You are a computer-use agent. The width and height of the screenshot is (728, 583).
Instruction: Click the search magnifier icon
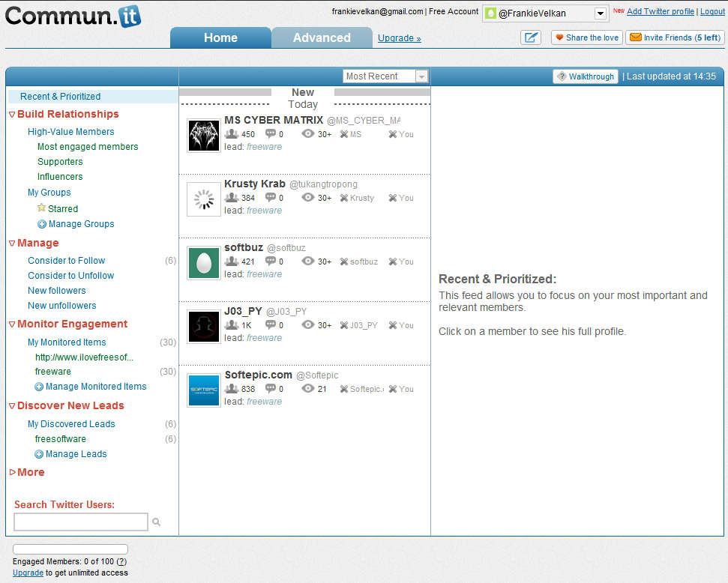pyautogui.click(x=157, y=522)
